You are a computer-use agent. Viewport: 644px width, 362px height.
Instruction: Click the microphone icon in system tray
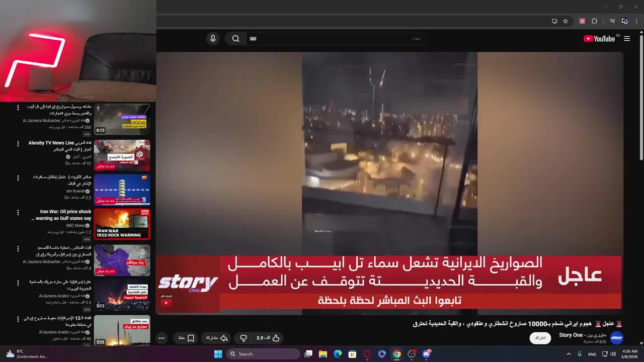point(580,354)
